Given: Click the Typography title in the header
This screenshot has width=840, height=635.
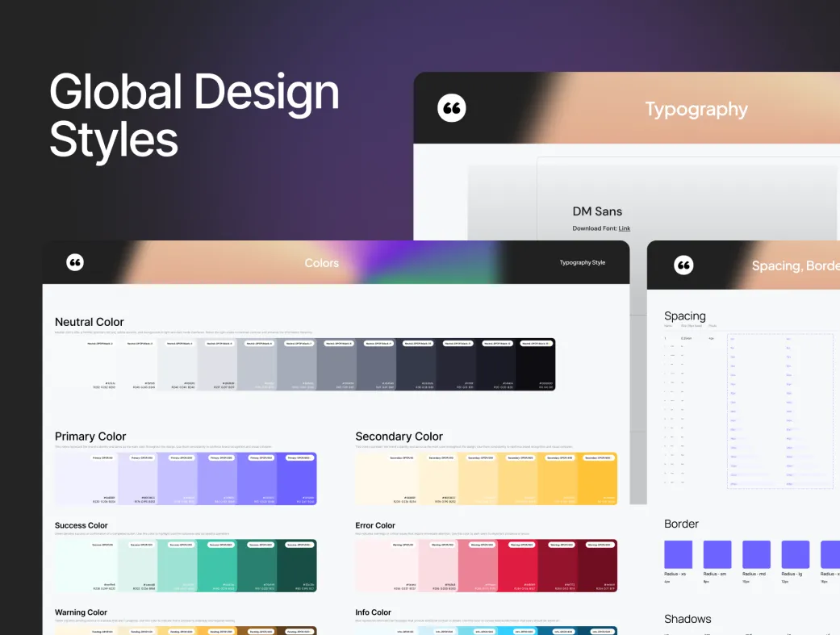Looking at the screenshot, I should [x=696, y=109].
